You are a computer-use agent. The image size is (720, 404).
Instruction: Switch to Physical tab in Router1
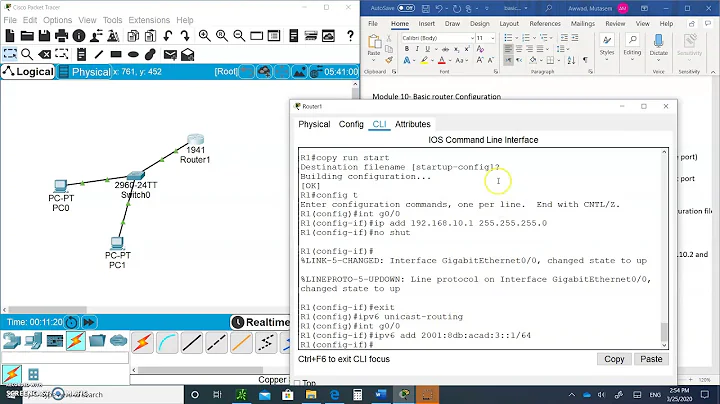click(314, 124)
